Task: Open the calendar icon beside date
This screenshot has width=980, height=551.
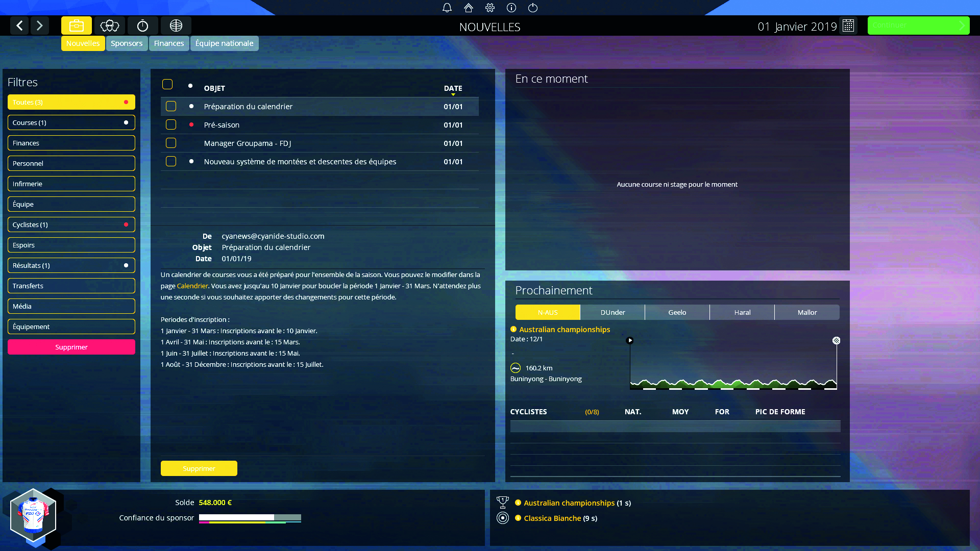Action: pyautogui.click(x=848, y=26)
